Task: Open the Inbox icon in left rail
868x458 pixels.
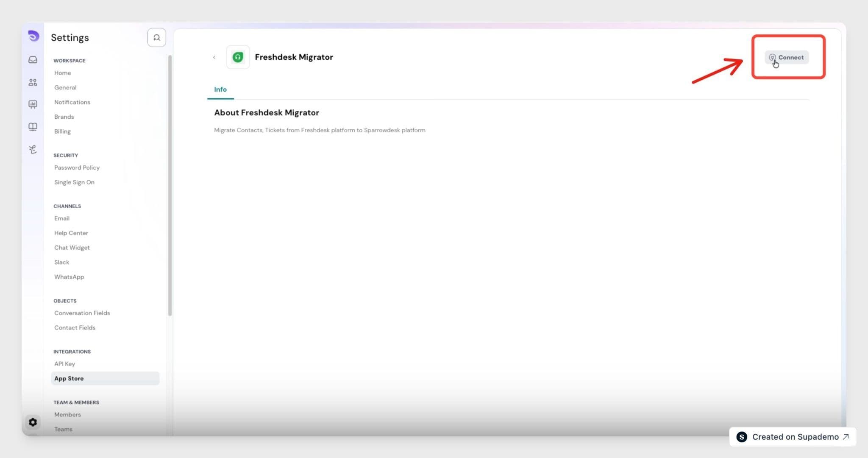Action: [33, 60]
